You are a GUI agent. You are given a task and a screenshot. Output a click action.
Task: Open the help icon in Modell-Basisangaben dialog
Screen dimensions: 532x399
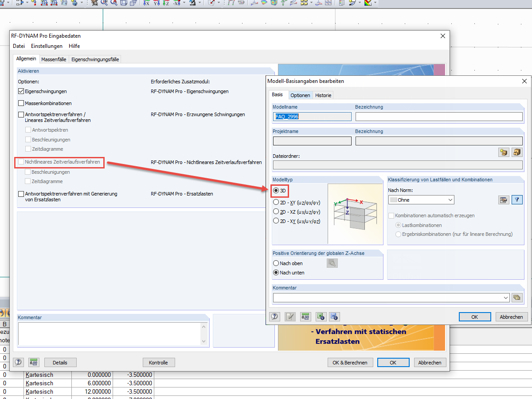click(274, 317)
